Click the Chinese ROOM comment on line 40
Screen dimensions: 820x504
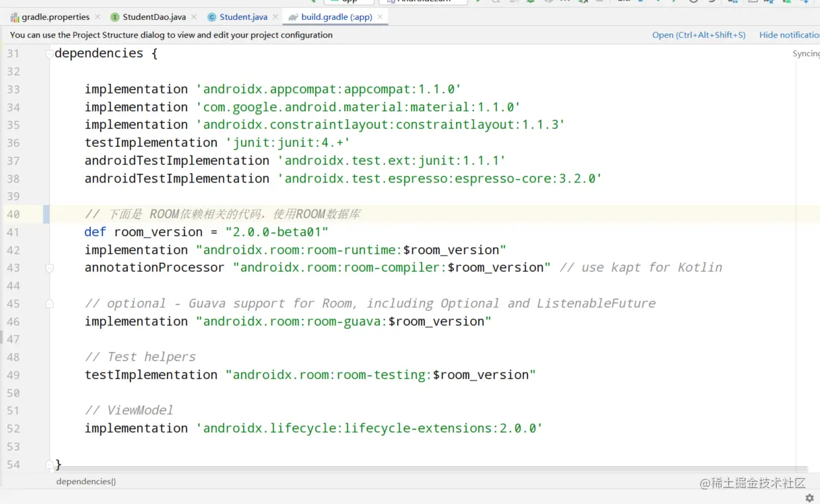(222, 214)
